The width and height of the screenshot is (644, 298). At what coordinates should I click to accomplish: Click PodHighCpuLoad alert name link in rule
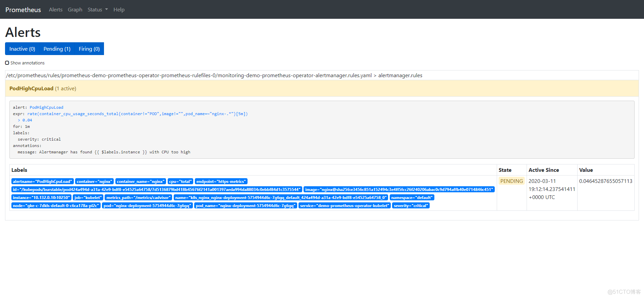[x=46, y=107]
